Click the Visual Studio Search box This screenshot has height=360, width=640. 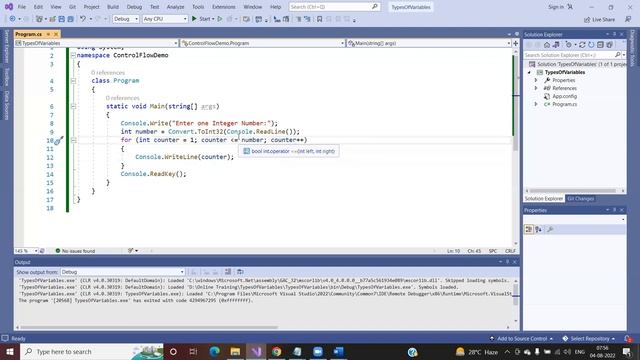point(334,7)
